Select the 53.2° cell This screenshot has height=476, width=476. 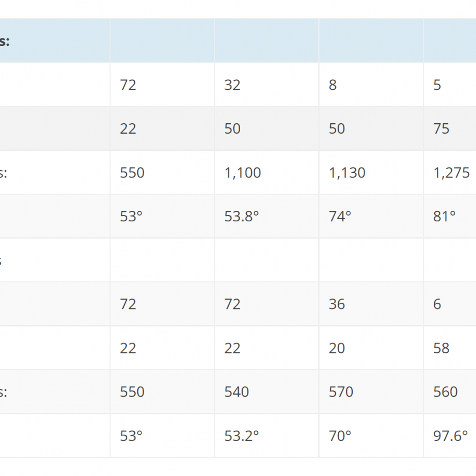(x=267, y=436)
